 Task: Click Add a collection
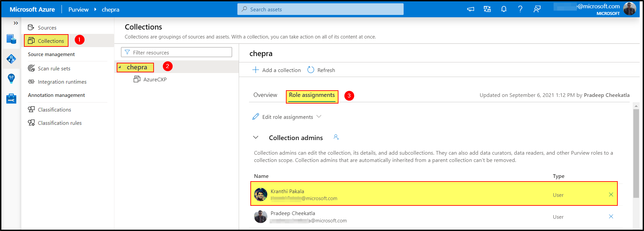[277, 70]
